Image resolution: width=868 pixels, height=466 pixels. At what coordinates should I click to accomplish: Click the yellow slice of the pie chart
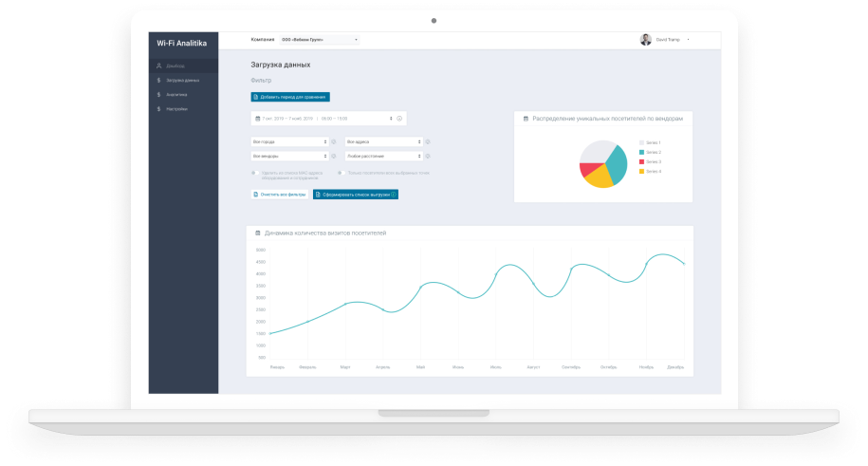600,177
